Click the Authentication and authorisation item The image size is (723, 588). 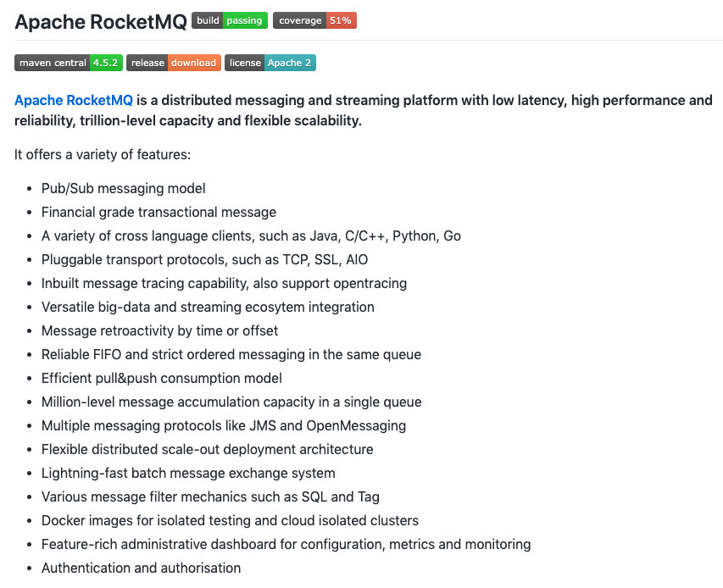(x=141, y=568)
